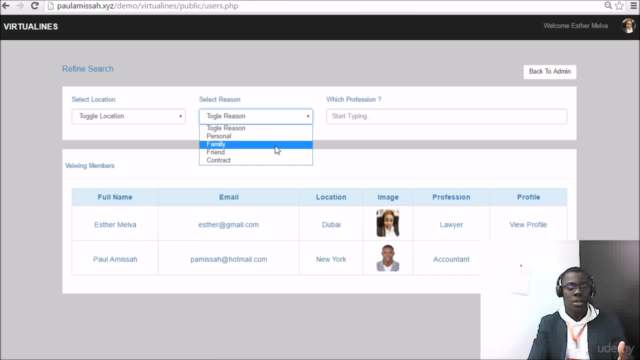Select the Friend reason option
This screenshot has width=640, height=360.
[256, 152]
